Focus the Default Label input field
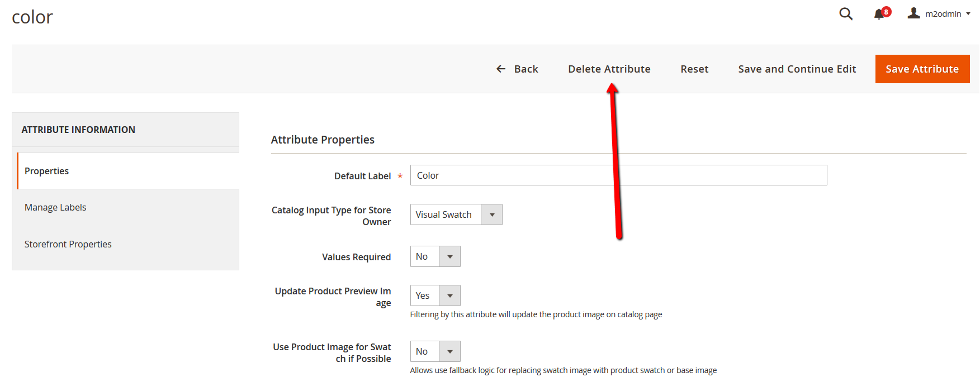980x377 pixels. coord(618,175)
